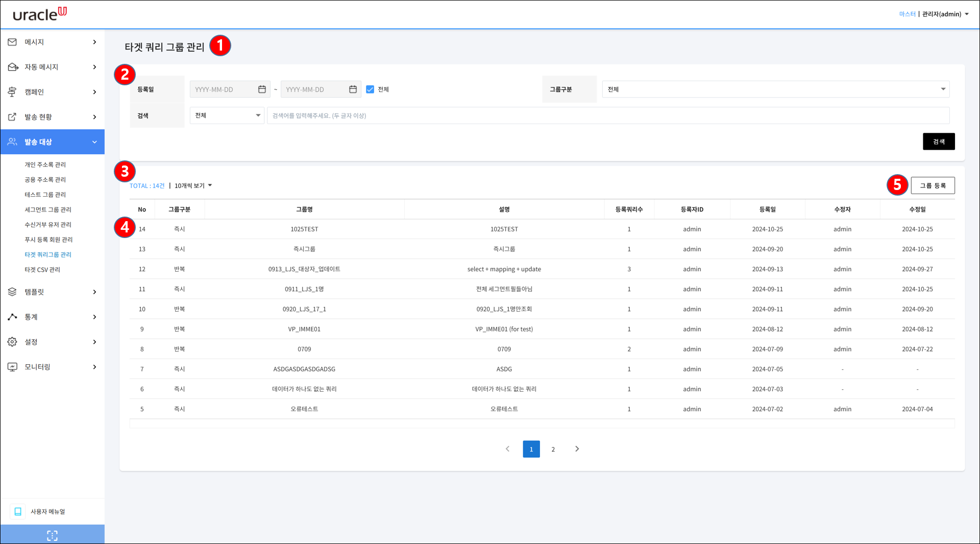980x544 pixels.
Task: Click the fullscreen focus icon at sidebar bottom
Action: [x=52, y=535]
